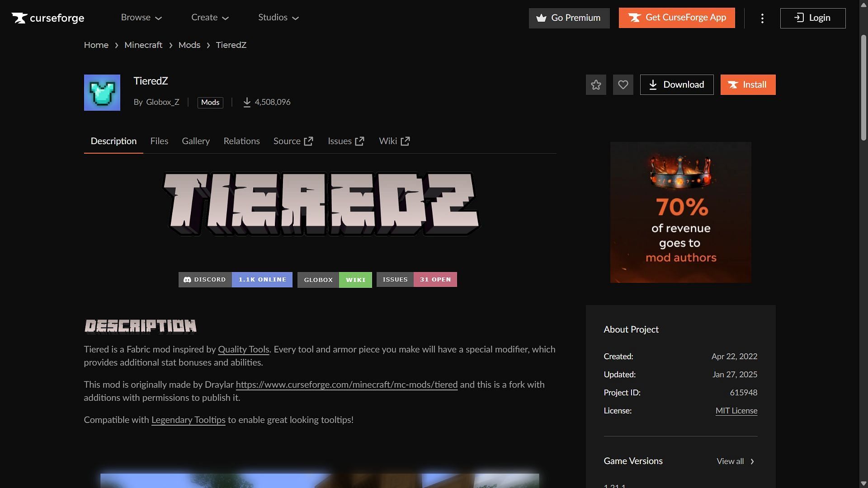Switch to the Gallery tab
868x488 pixels.
196,141
